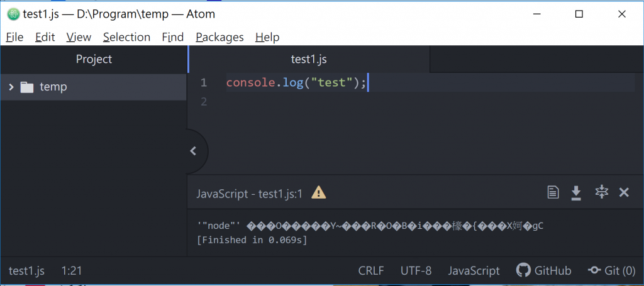
Task: Click the Atom logo in title bar
Action: (x=14, y=14)
